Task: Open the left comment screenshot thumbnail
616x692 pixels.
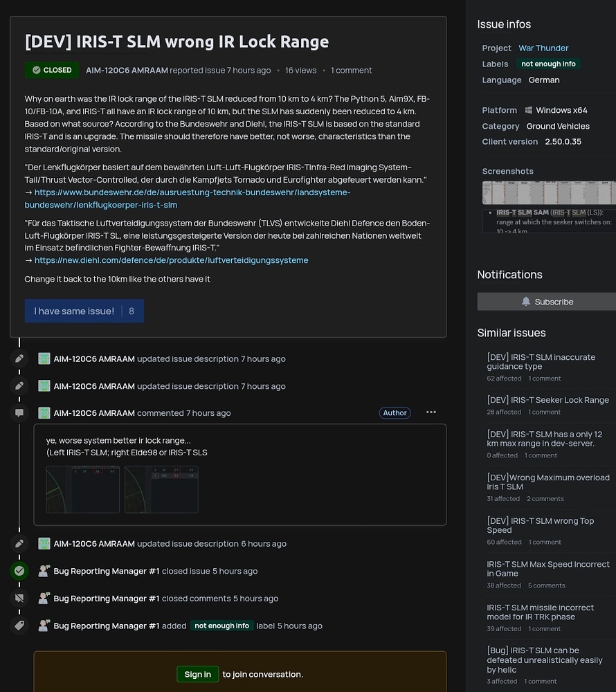Action: [83, 489]
